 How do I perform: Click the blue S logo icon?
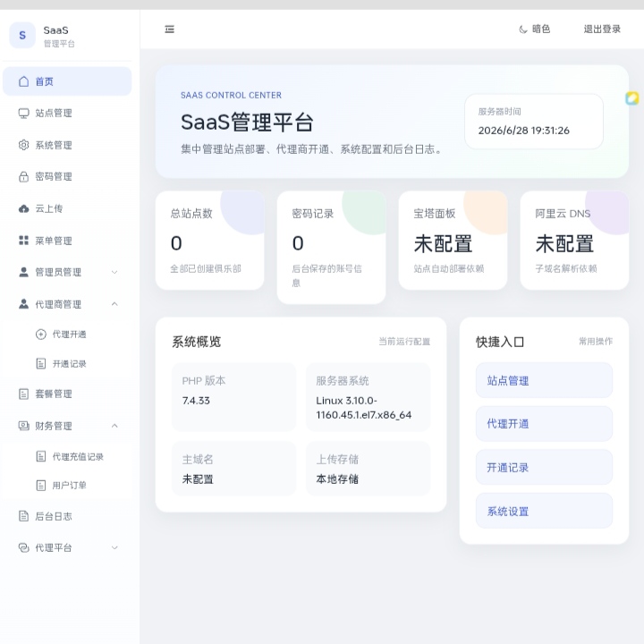[x=22, y=35]
